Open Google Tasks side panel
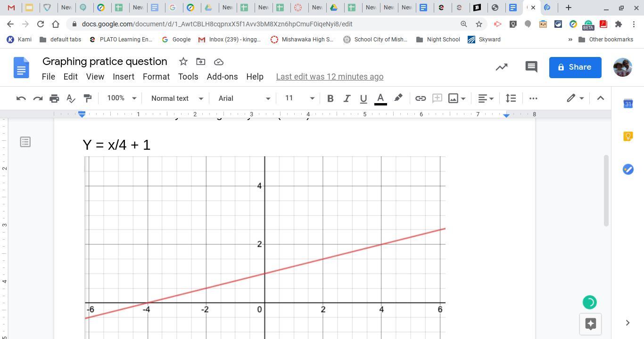 pos(628,169)
